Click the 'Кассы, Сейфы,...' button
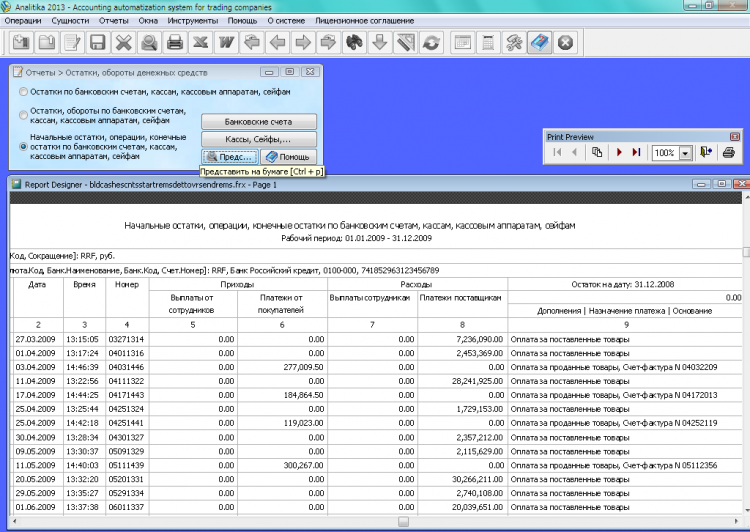Image resolution: width=750 pixels, height=532 pixels. [259, 139]
